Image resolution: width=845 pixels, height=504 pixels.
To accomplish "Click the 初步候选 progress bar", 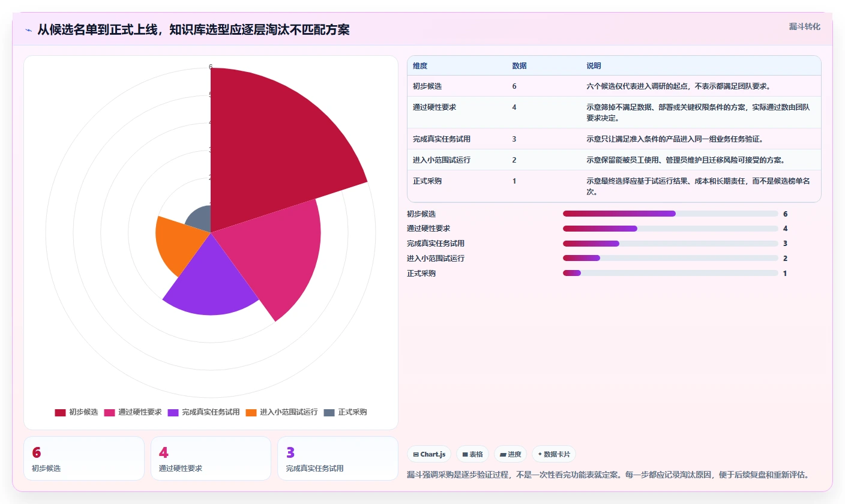I will coord(670,214).
